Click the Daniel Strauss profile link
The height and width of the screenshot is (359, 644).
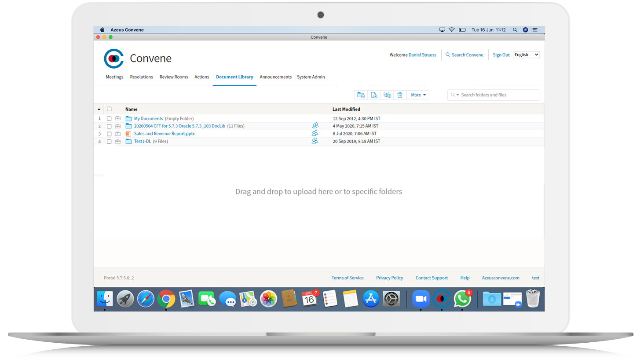[x=422, y=55]
